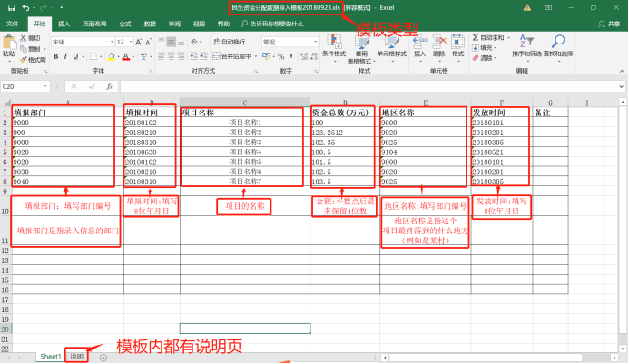The image size is (629, 364).
Task: Switch to the Insert (插入) tab
Action: click(x=64, y=25)
